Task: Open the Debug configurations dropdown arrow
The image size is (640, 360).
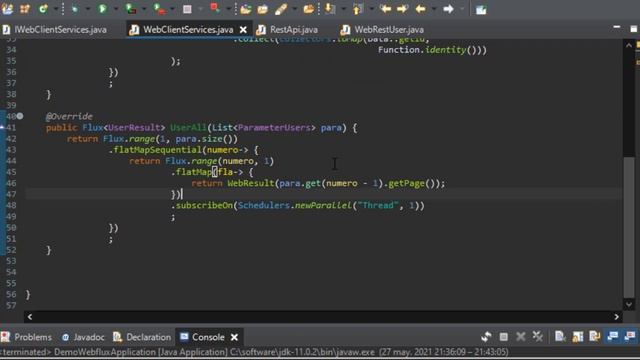Action: (x=87, y=9)
